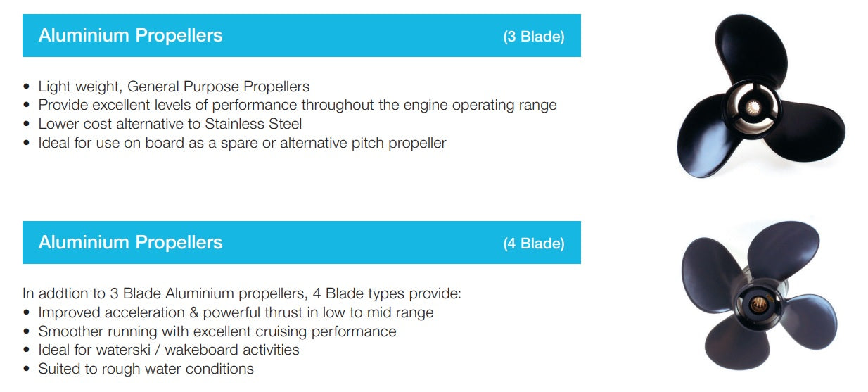The height and width of the screenshot is (392, 868).
Task: Click the bullet dot before "Light weight"
Action: click(x=27, y=87)
